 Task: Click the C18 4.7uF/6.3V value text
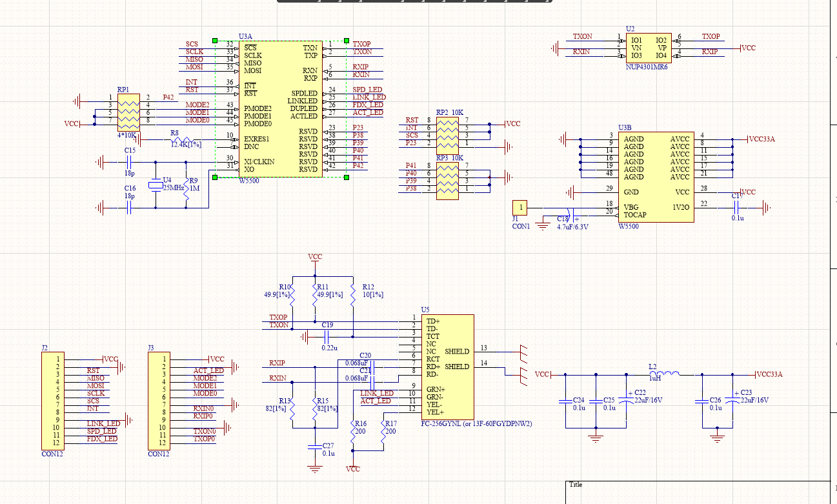coord(573,227)
